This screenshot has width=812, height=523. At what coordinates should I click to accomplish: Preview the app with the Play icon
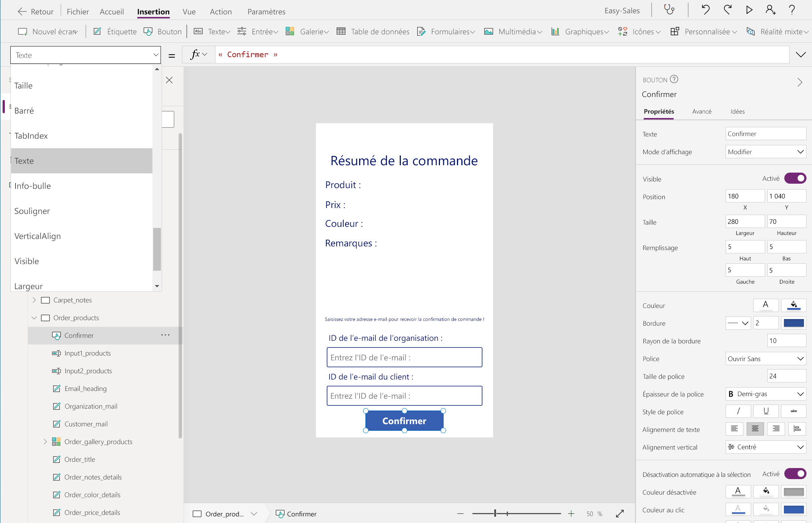point(749,10)
